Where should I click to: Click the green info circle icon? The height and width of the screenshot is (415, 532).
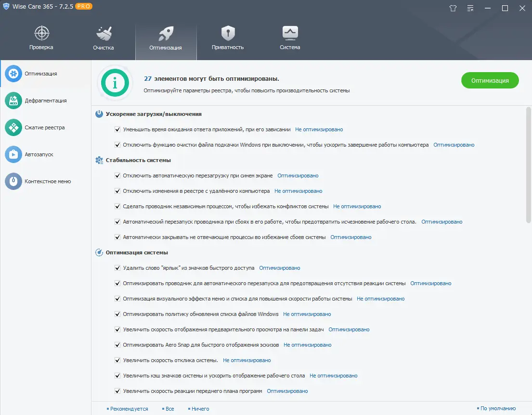tap(115, 82)
